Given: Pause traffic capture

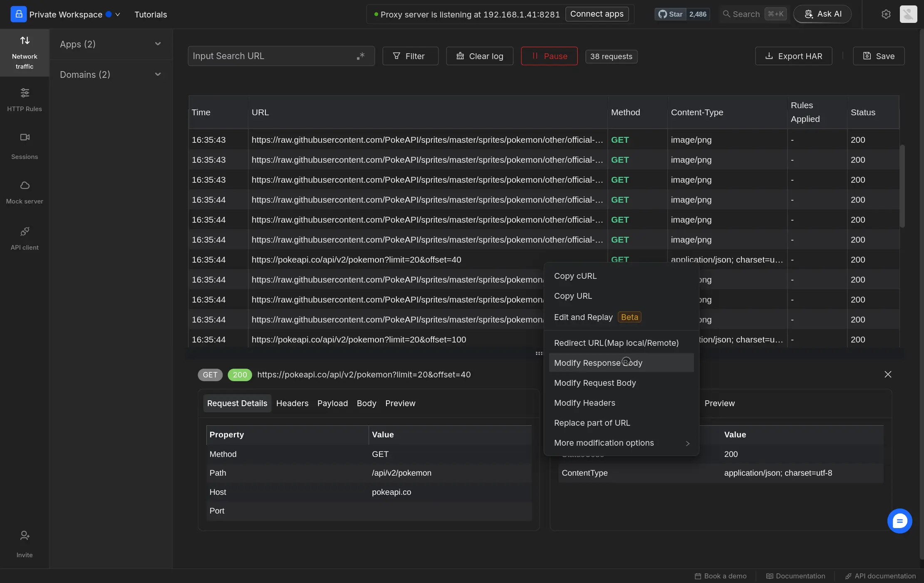Looking at the screenshot, I should pos(549,56).
